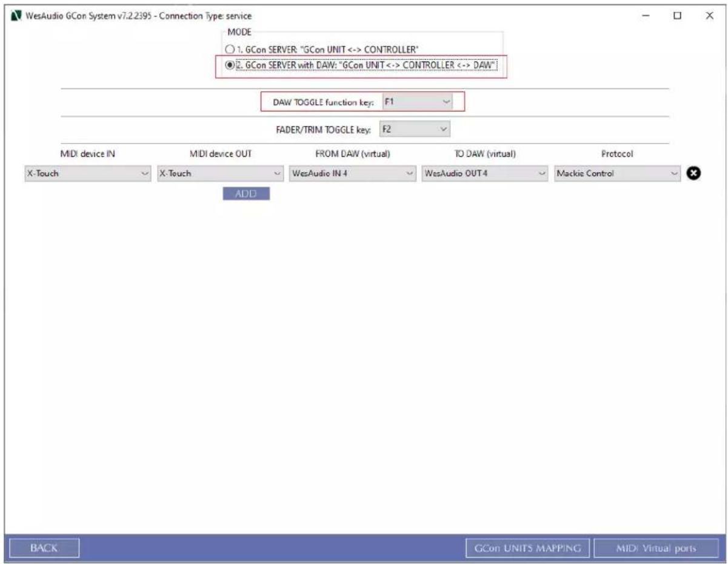Open the FROM DAW virtual port dropdown
This screenshot has height=564, width=728.
352,174
